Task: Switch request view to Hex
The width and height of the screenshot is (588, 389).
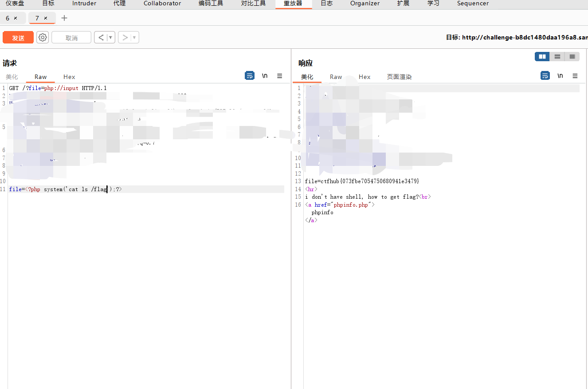Action: click(x=69, y=77)
